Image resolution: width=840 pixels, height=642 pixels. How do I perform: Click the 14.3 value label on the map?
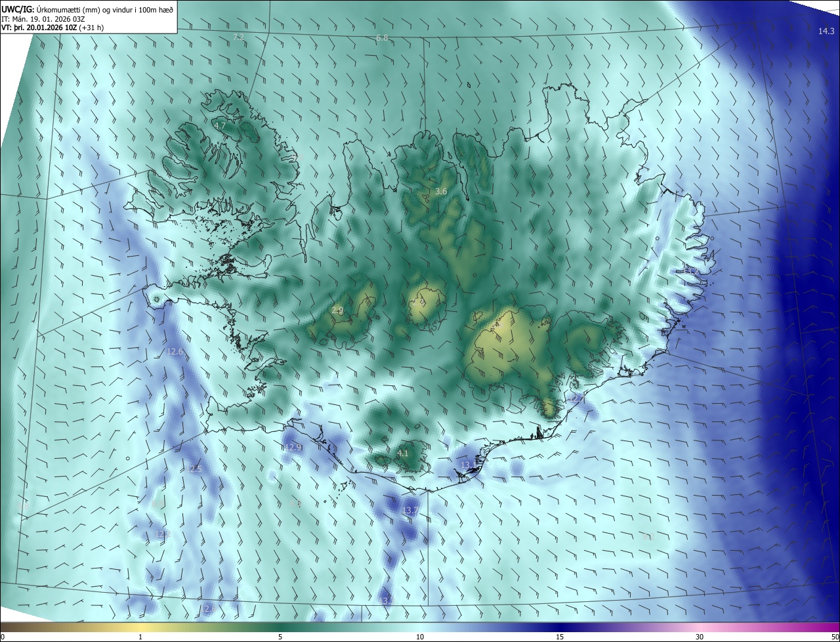826,32
